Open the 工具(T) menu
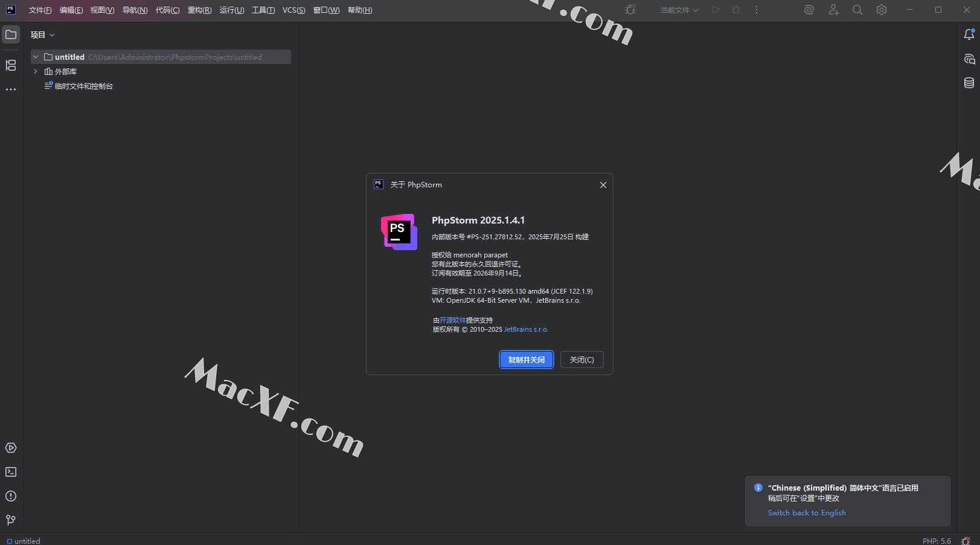 (x=263, y=10)
